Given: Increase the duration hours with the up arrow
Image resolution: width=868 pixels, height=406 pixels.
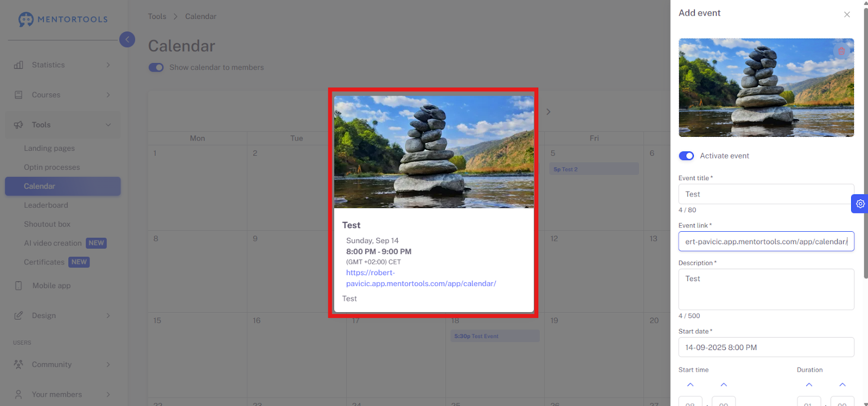Looking at the screenshot, I should pos(809,385).
